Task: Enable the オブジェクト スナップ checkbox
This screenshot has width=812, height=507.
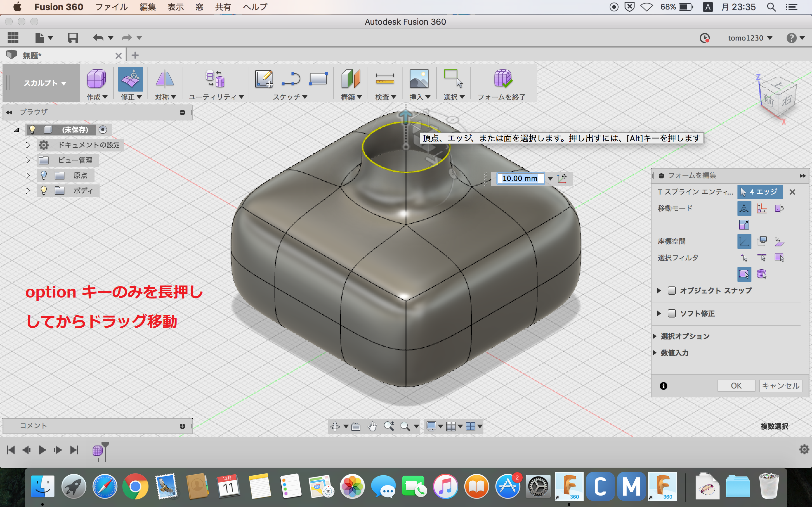Action: [x=672, y=290]
